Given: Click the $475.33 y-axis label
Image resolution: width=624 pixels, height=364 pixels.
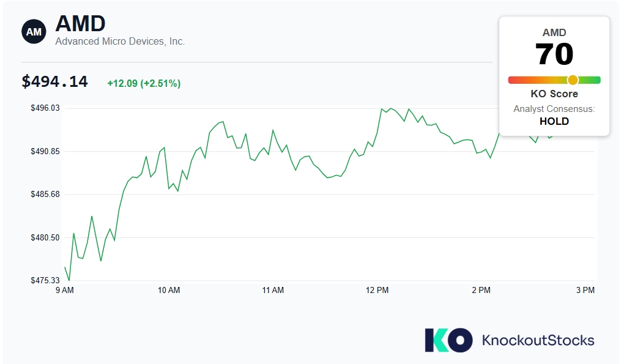Looking at the screenshot, I should 45,280.
